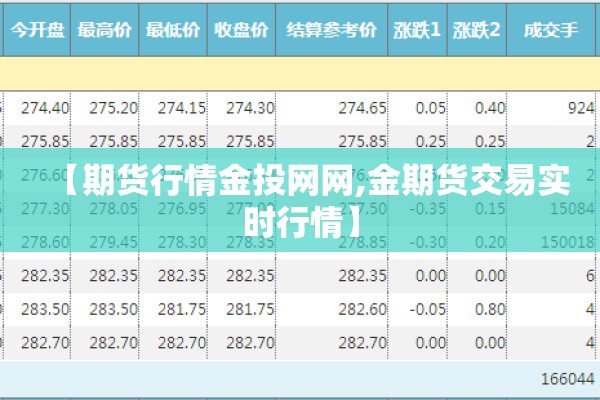Select 282.35 in the 收盘价 column
This screenshot has width=600, height=400.
tap(250, 276)
